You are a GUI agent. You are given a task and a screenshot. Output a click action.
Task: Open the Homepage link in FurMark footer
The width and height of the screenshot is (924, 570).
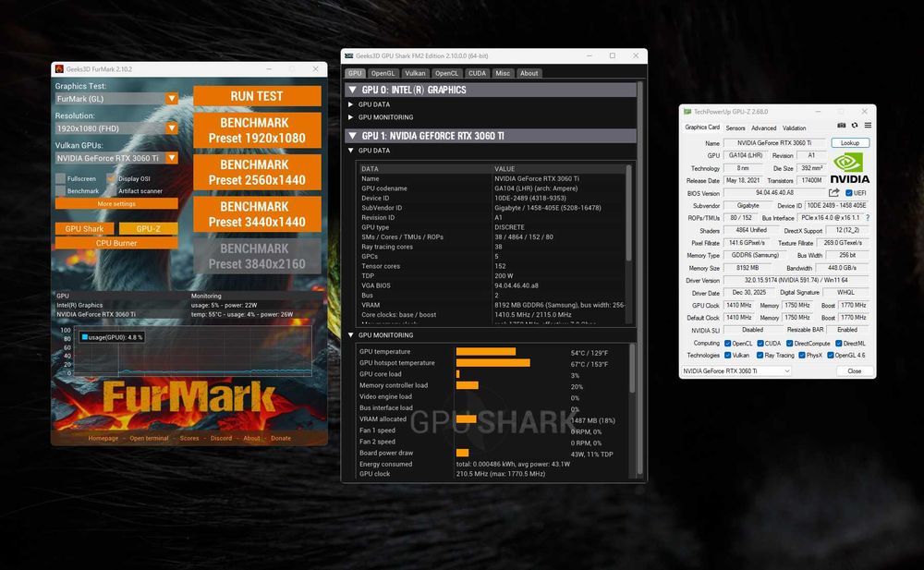(x=103, y=438)
